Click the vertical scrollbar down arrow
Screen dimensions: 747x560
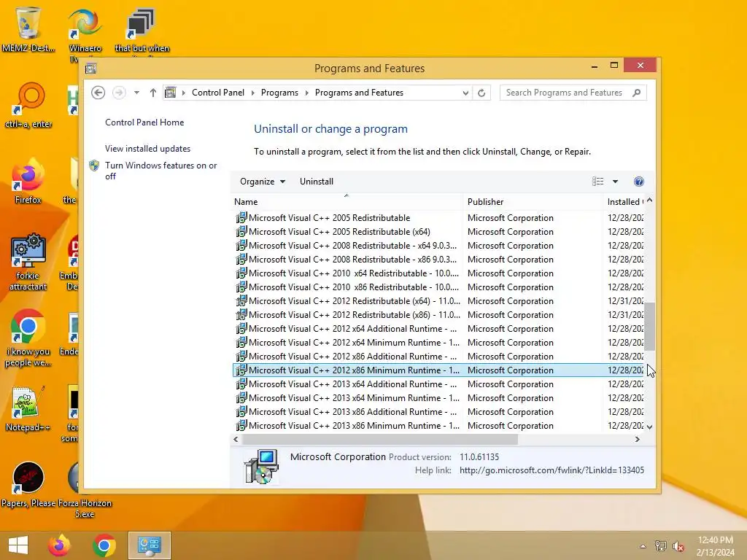pos(649,427)
